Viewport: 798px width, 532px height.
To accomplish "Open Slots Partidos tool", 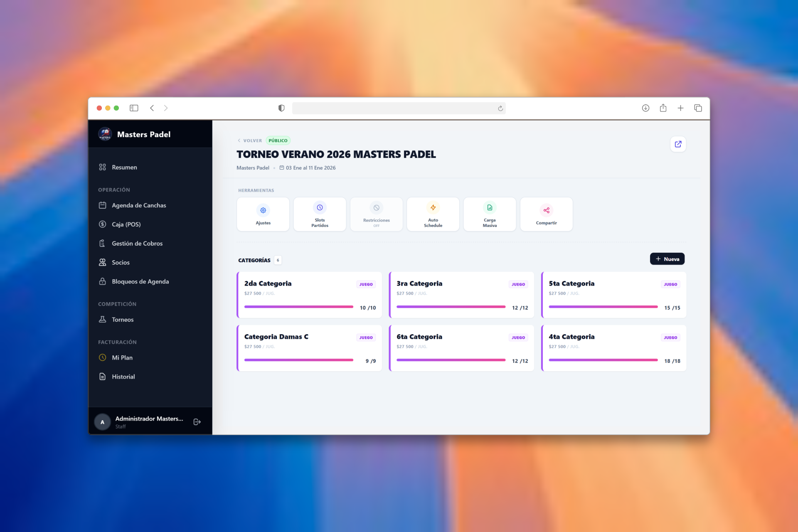I will pyautogui.click(x=320, y=214).
